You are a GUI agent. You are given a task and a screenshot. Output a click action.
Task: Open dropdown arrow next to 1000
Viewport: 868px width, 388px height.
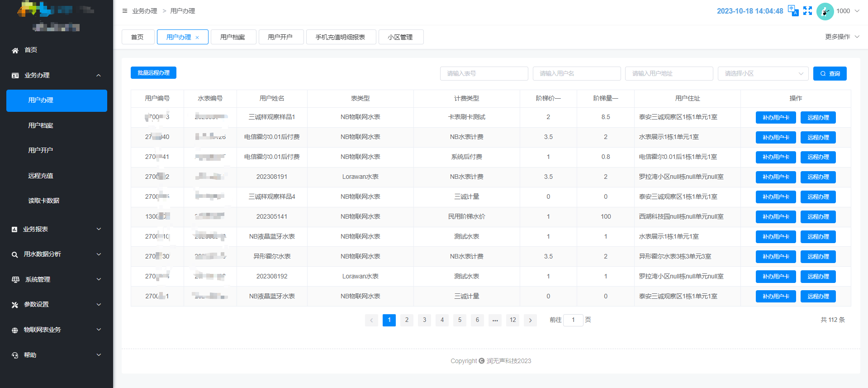[857, 11]
